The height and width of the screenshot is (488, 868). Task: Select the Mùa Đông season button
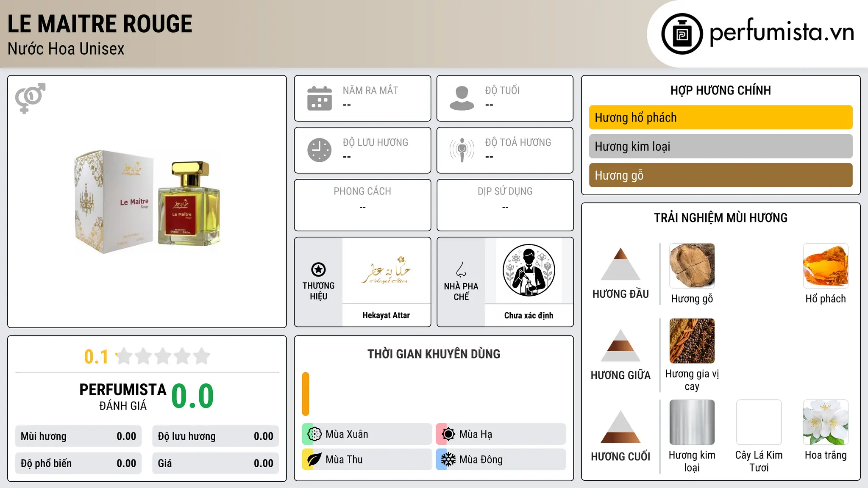(501, 460)
